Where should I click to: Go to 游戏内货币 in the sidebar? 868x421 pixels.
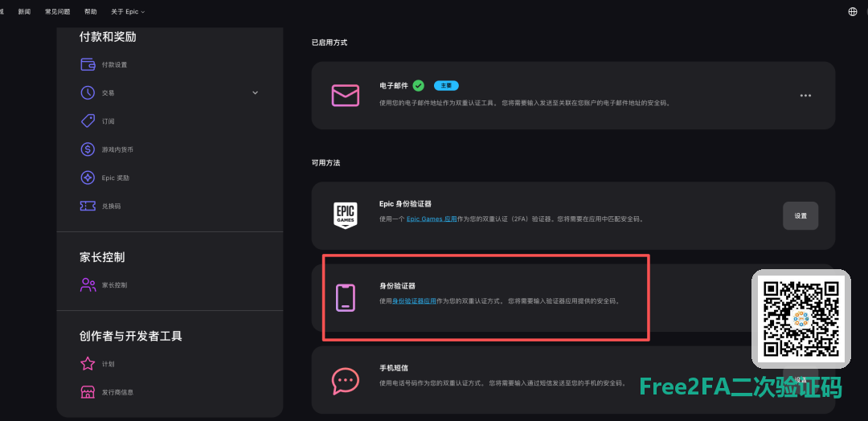tap(117, 149)
